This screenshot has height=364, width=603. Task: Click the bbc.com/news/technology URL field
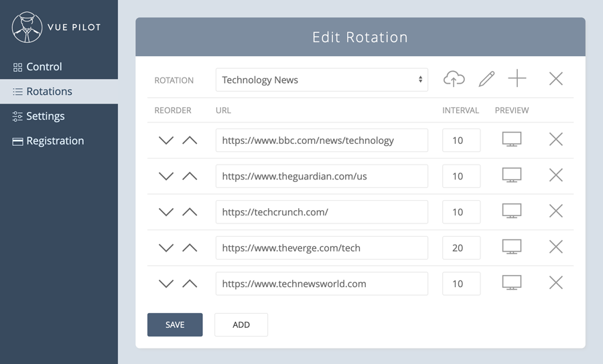(x=322, y=140)
